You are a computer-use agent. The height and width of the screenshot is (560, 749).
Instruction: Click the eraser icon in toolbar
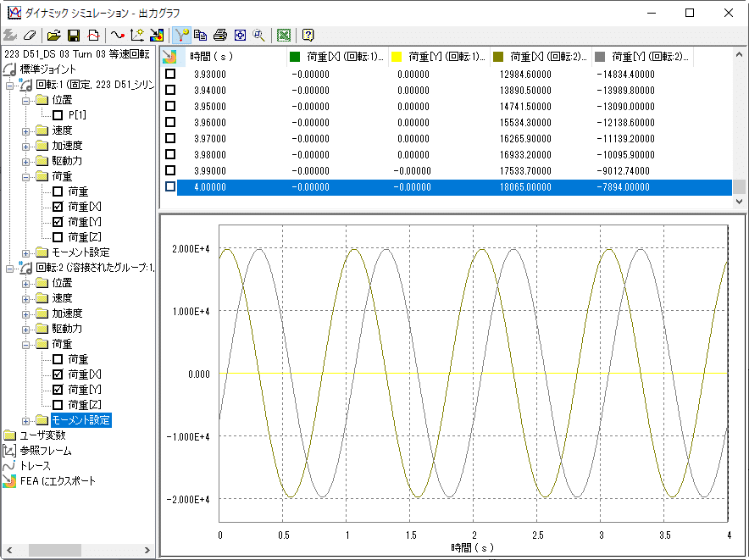coord(30,36)
